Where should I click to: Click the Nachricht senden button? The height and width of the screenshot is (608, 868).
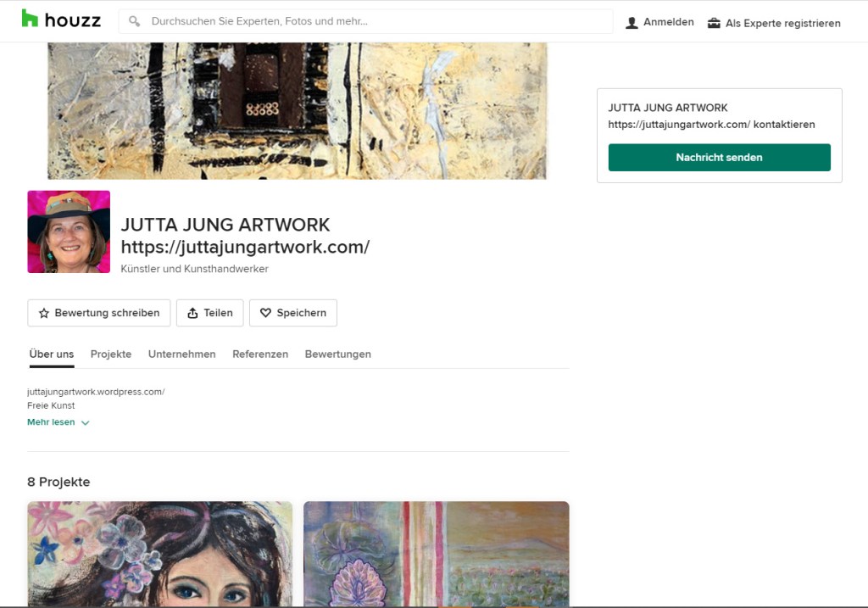(x=718, y=157)
